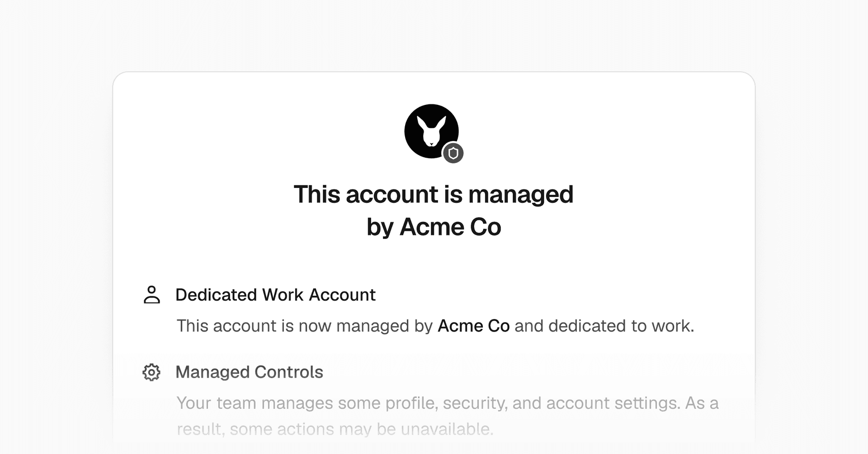Click 'account settings' in the Managed Controls description

point(612,403)
